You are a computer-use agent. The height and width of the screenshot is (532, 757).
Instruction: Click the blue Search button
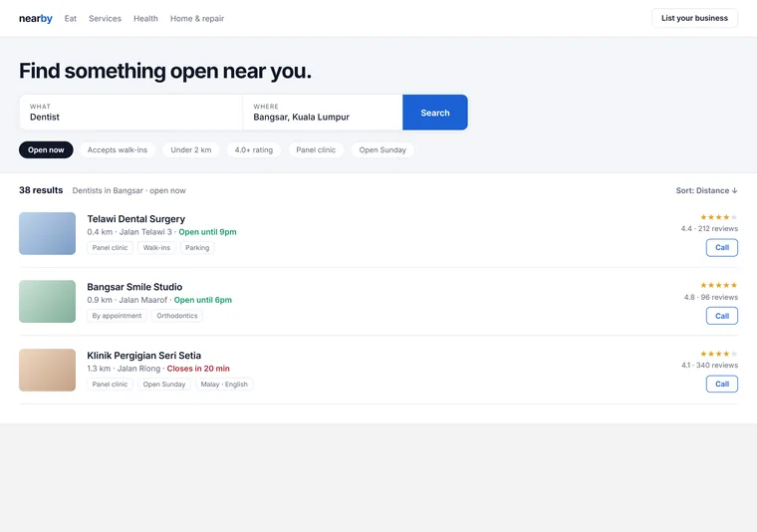pyautogui.click(x=435, y=113)
